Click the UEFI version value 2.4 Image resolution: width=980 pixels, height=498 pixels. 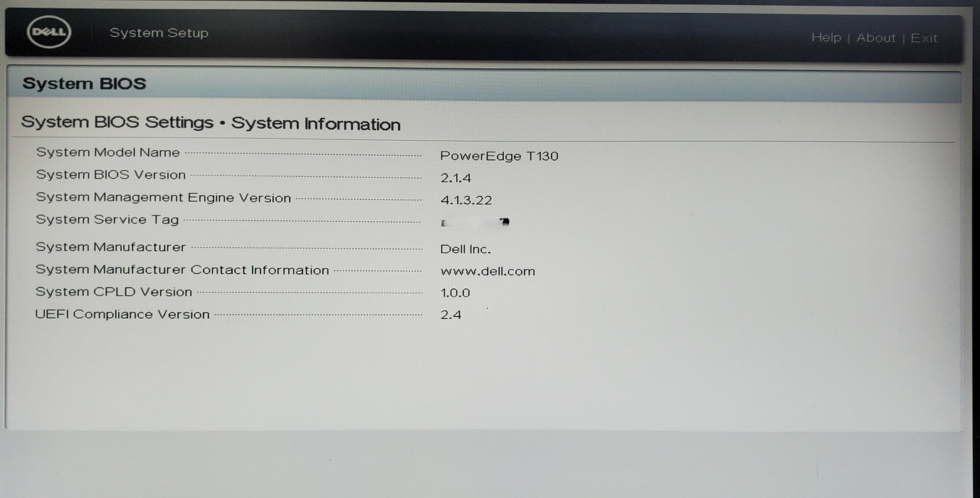(x=451, y=314)
